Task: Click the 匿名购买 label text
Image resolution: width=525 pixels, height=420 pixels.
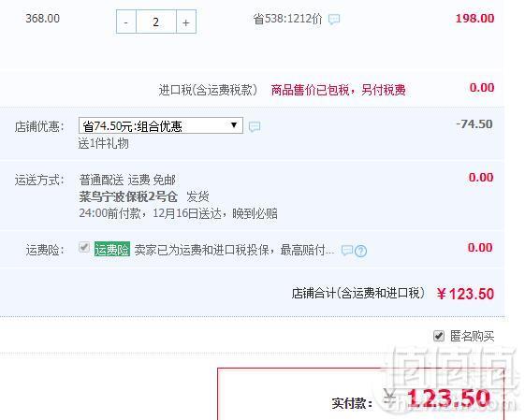Action: pos(472,336)
